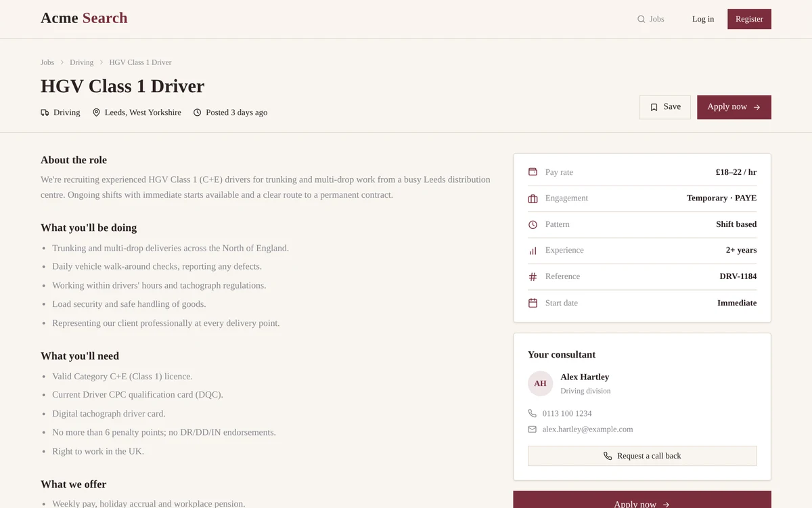
Task: Click the top Apply now button
Action: tap(734, 107)
